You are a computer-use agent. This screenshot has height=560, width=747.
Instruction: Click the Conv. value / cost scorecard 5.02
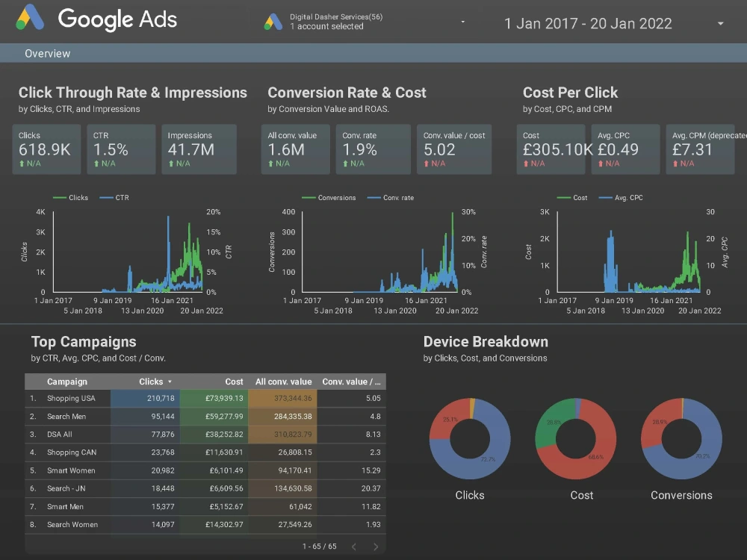[454, 149]
